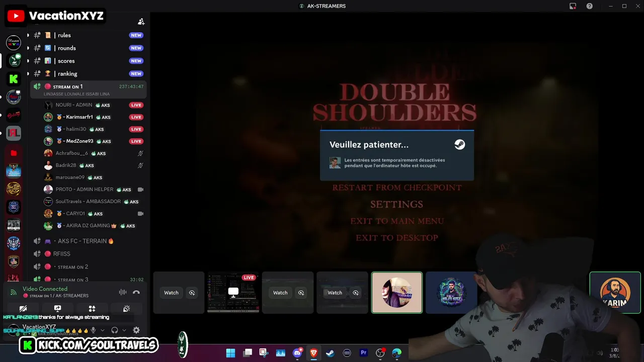Open the Windows Start menu
Viewport: 644px width, 362px height.
230,353
